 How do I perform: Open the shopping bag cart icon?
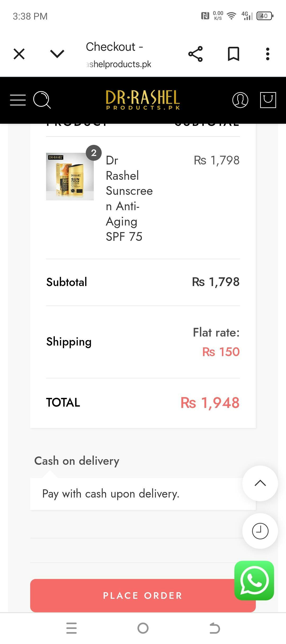(268, 100)
